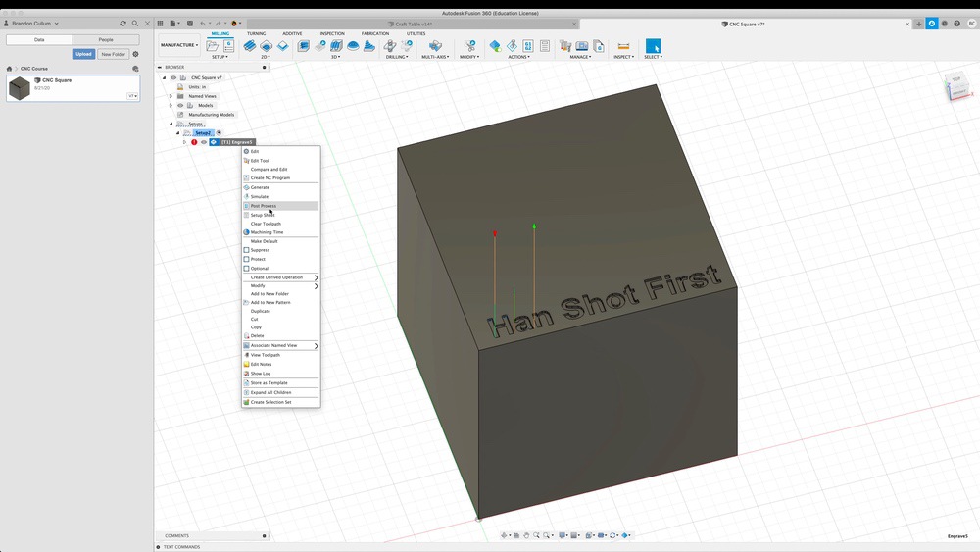Open Create Derived Operation submenu
Viewport: 980px width, 552px height.
coord(280,276)
